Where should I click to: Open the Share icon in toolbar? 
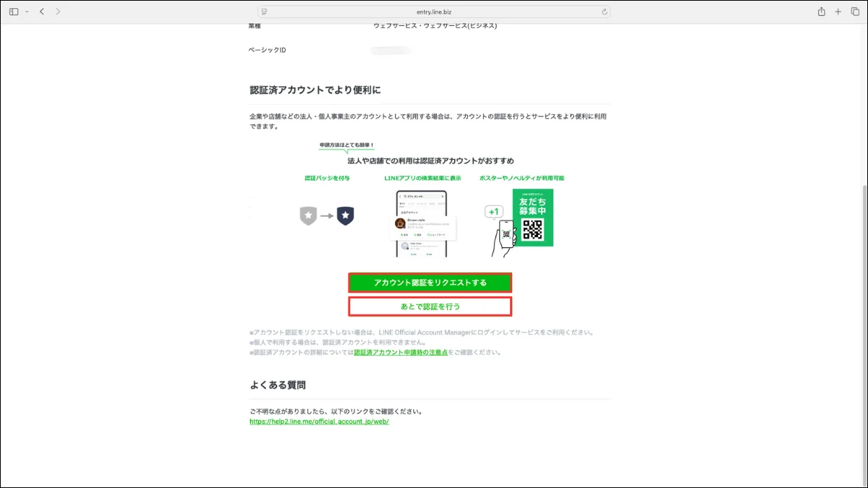pos(821,12)
